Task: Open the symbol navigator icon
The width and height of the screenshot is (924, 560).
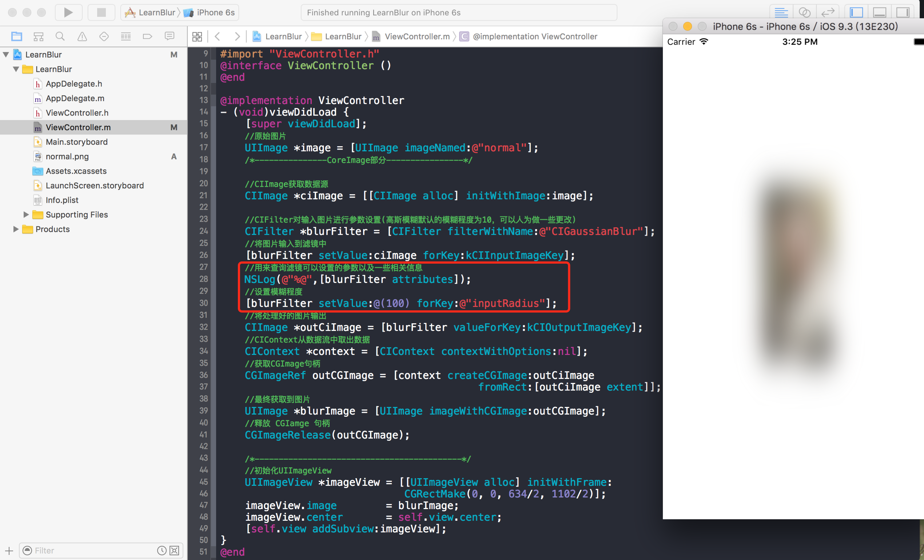Action: tap(38, 36)
